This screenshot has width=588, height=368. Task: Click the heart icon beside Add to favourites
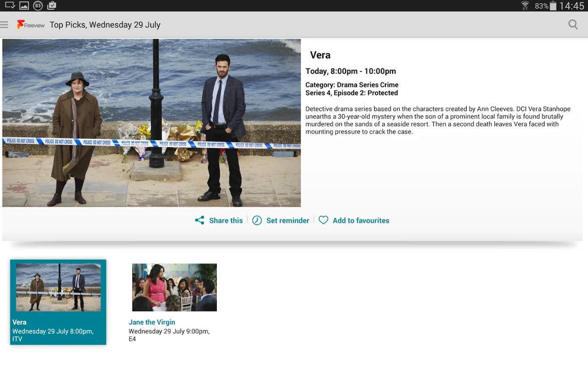point(323,220)
